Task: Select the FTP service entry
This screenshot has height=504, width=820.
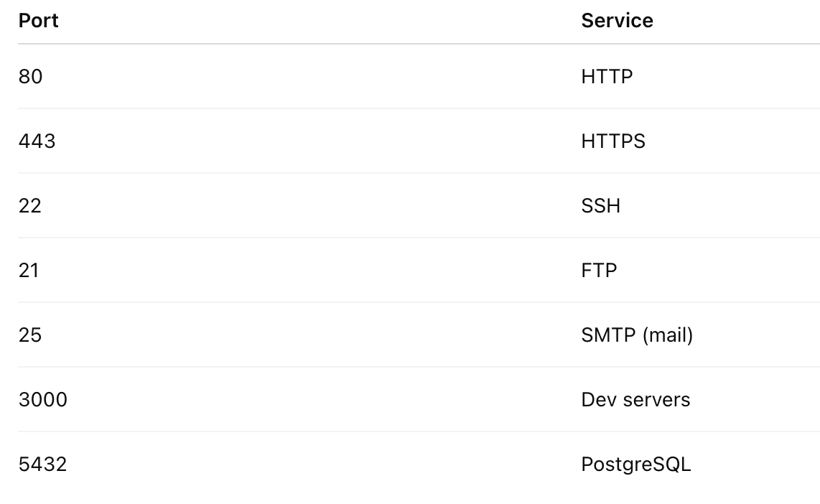Action: click(599, 270)
